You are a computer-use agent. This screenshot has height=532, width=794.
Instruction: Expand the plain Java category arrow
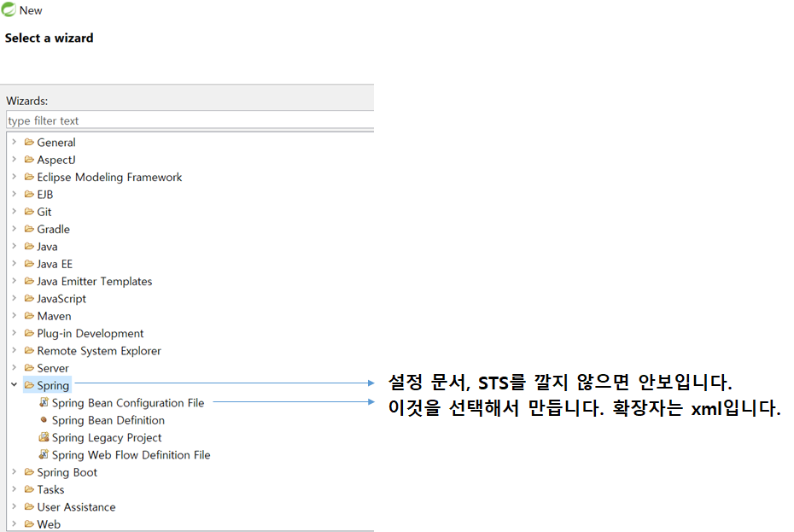(15, 246)
